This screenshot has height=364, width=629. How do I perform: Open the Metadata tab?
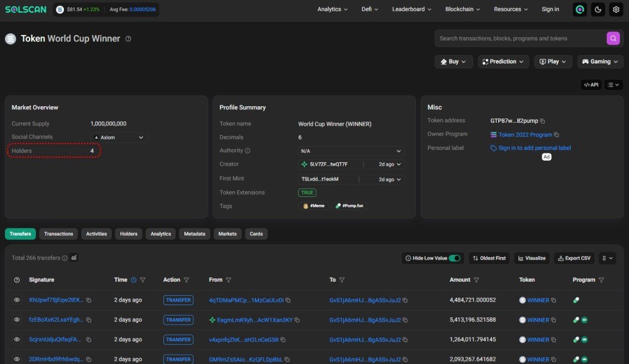195,234
